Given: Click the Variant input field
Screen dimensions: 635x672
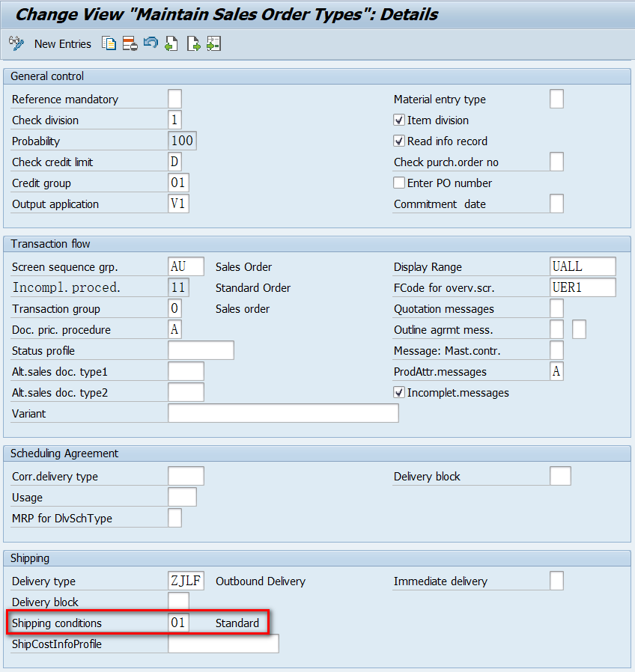Looking at the screenshot, I should 283,412.
